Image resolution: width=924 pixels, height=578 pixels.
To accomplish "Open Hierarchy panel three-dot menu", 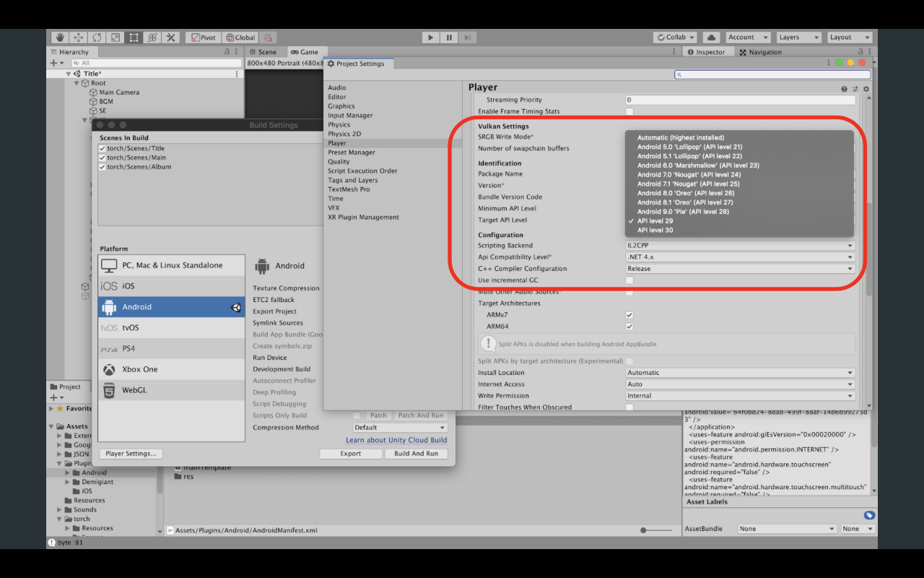I will pyautogui.click(x=237, y=52).
